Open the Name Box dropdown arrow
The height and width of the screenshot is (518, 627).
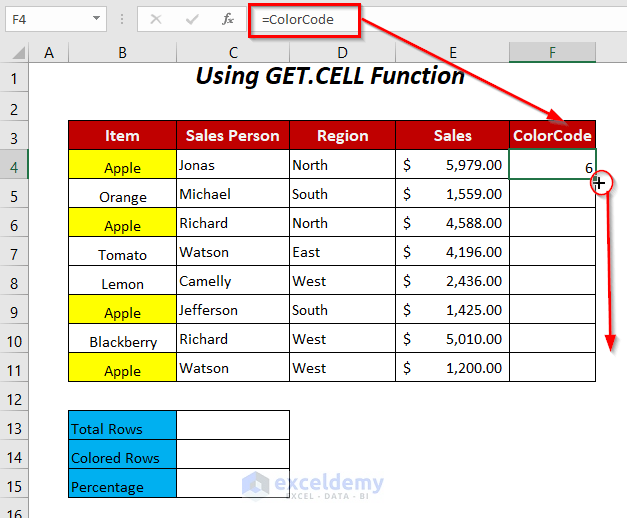click(96, 18)
